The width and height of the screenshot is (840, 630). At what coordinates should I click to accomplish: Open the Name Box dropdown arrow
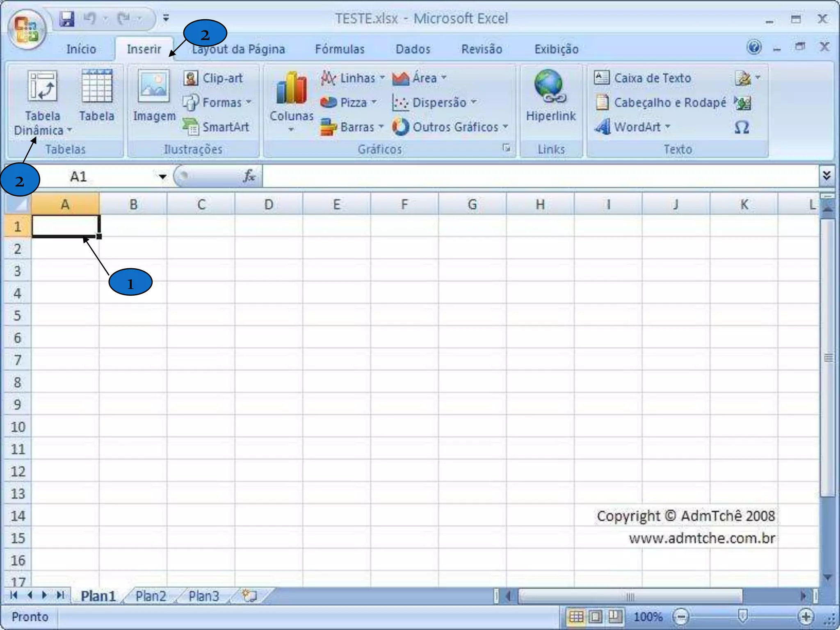tap(162, 177)
